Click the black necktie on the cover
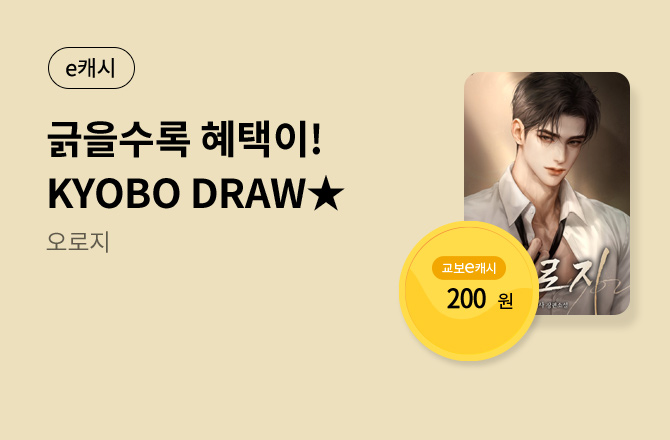 pyautogui.click(x=541, y=235)
